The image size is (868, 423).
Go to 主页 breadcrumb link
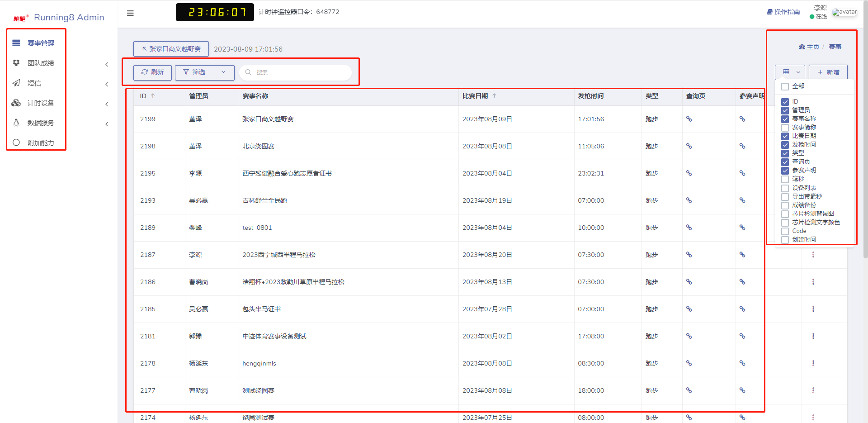tap(809, 47)
